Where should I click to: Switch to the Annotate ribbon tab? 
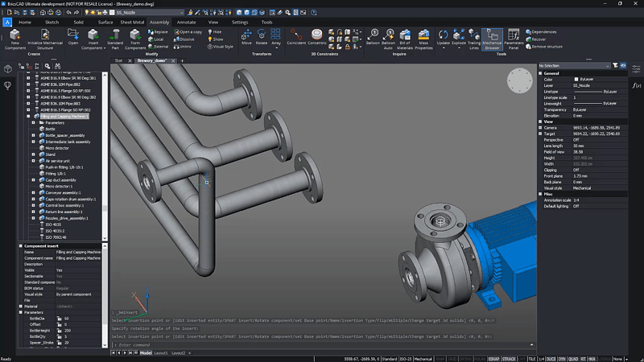[x=186, y=23]
